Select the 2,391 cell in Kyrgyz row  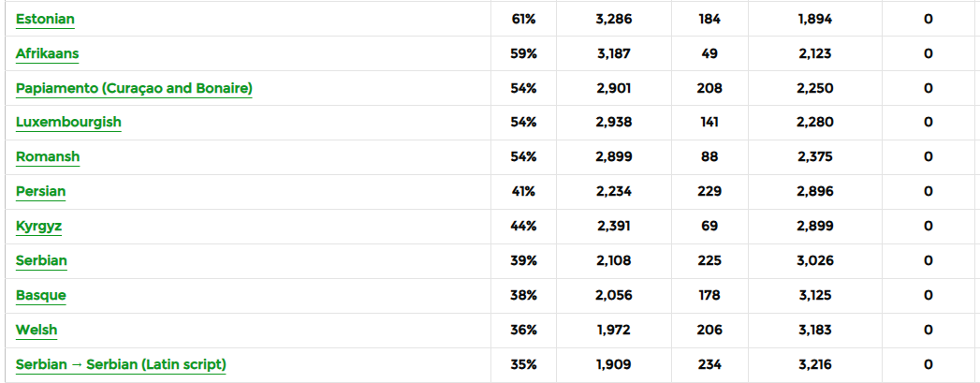point(613,227)
